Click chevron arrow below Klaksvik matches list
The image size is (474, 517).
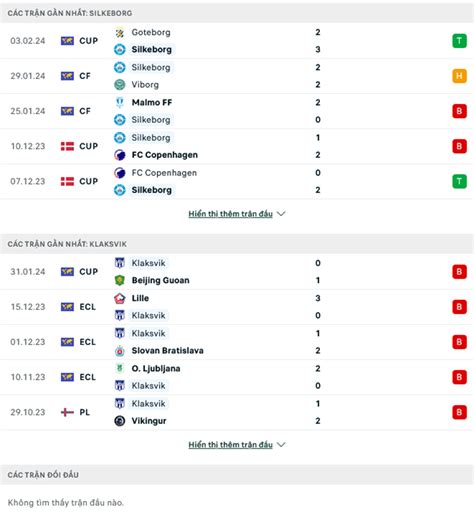point(281,445)
